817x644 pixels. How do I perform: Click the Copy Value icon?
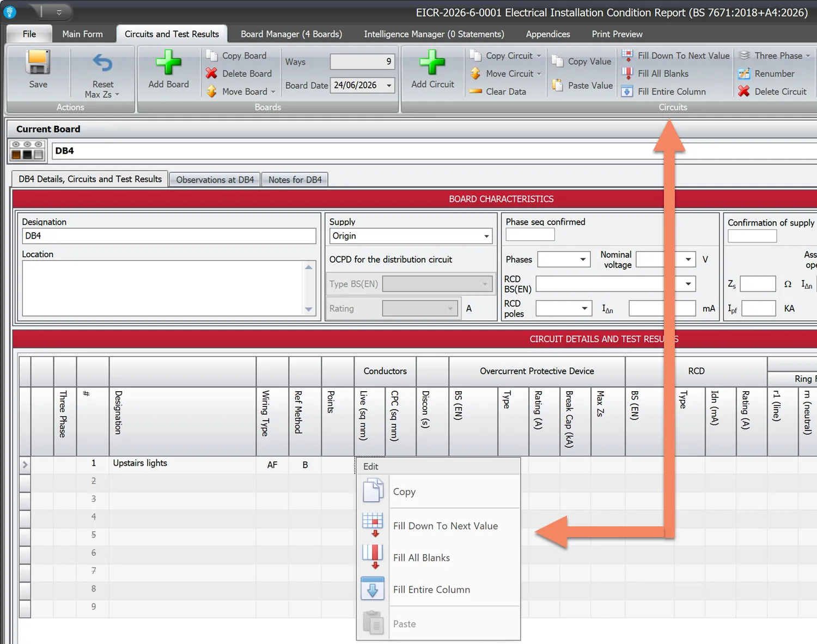tap(557, 61)
